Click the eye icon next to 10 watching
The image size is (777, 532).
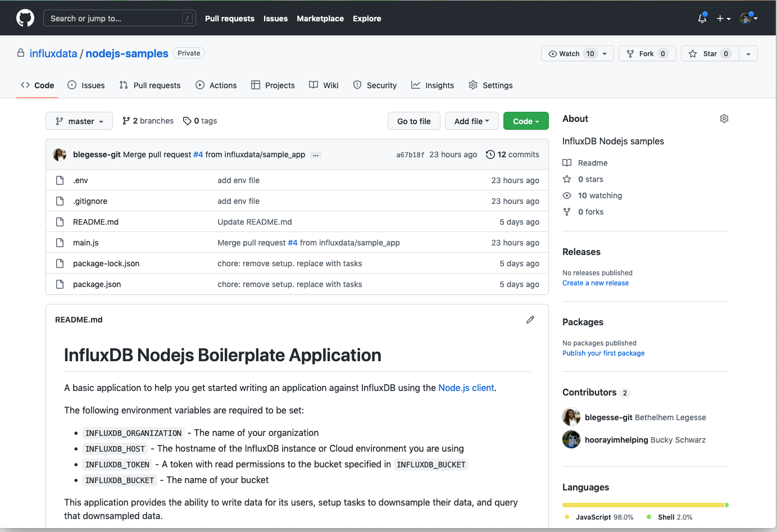(x=567, y=195)
